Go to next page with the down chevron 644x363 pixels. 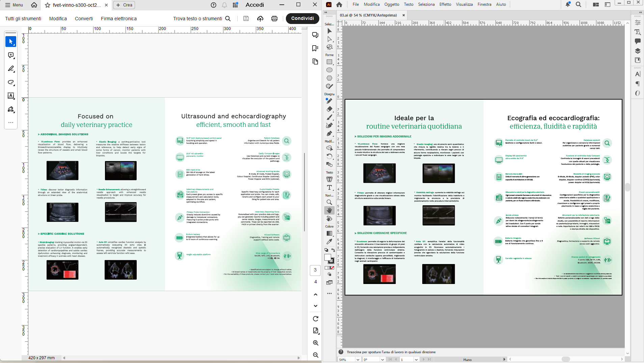(316, 306)
